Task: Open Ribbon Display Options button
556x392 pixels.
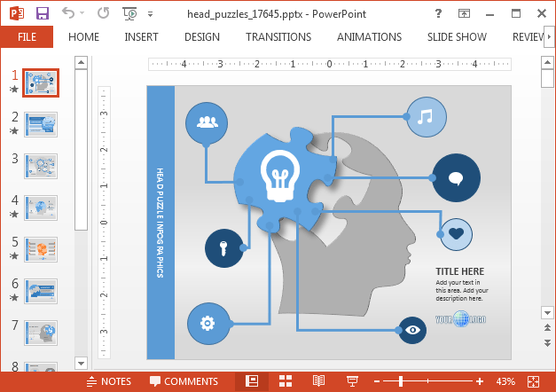Action: [x=464, y=14]
